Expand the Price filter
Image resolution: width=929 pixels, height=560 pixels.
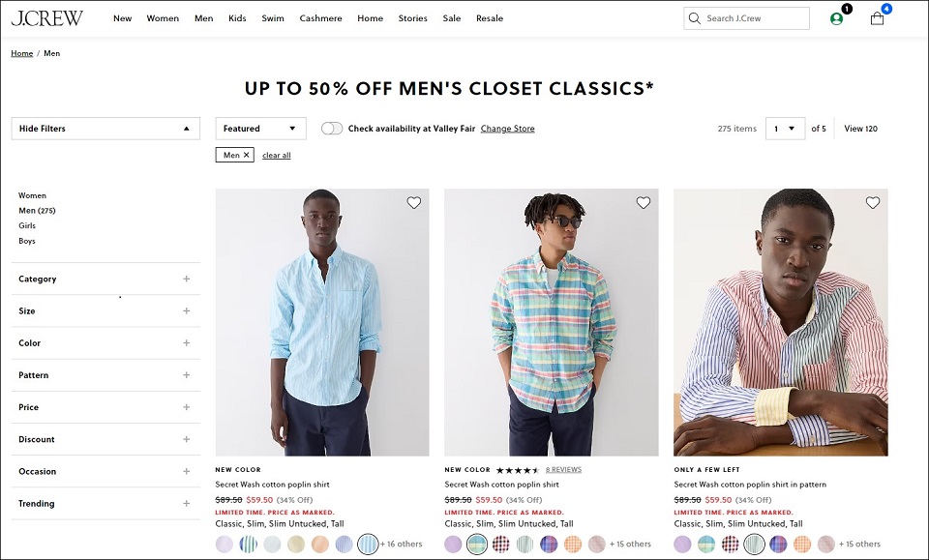pos(105,407)
